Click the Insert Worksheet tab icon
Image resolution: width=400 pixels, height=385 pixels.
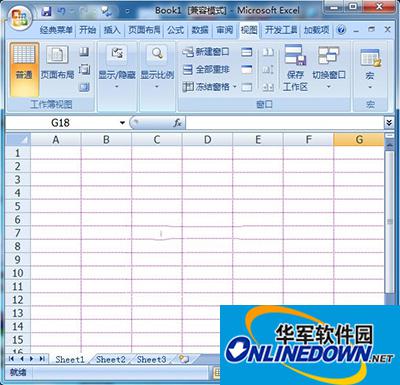coord(184,359)
